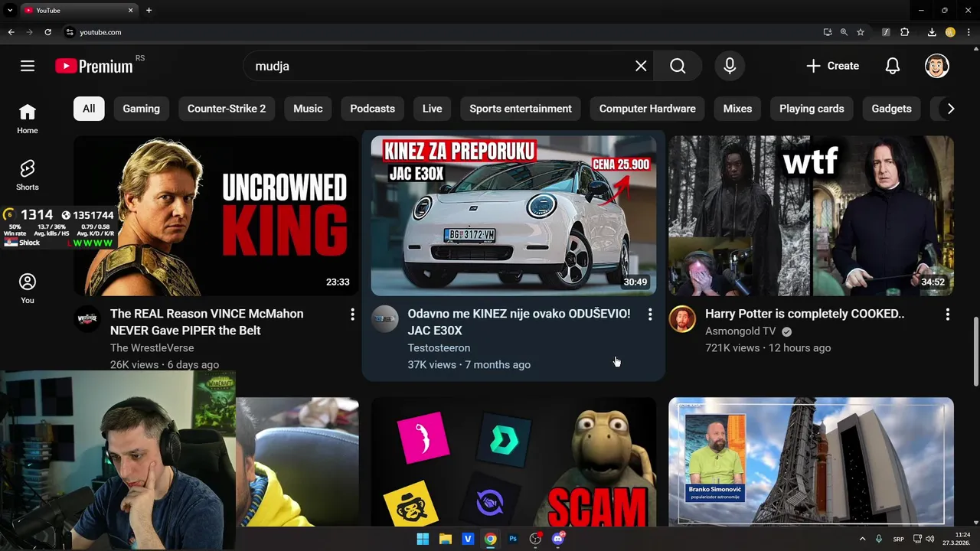Screen dimensions: 980x551
Task: Open 'The REAL Reason VINCE McMahon' title
Action: coord(207,322)
